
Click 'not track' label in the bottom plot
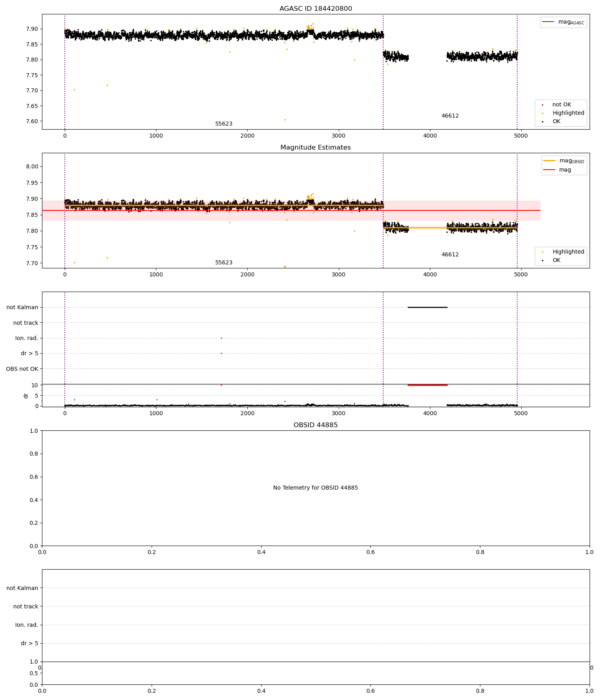pyautogui.click(x=26, y=606)
